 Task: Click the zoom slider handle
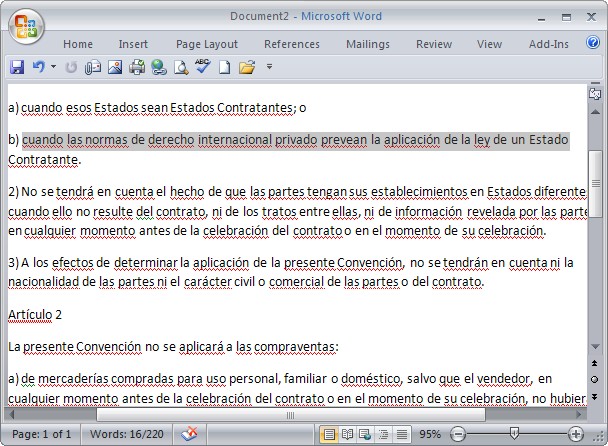click(x=514, y=434)
